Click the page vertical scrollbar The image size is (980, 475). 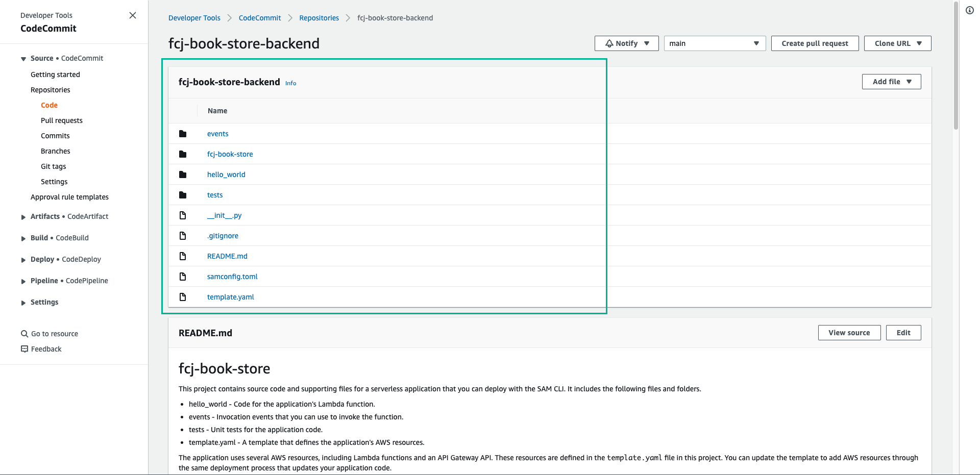coord(956,66)
